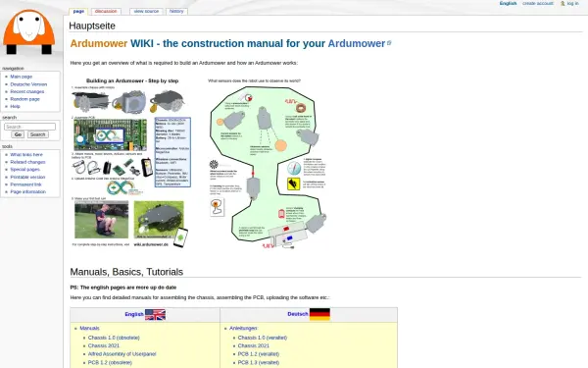This screenshot has height=368, width=588.
Task: Click the English column header link
Action: click(x=134, y=314)
